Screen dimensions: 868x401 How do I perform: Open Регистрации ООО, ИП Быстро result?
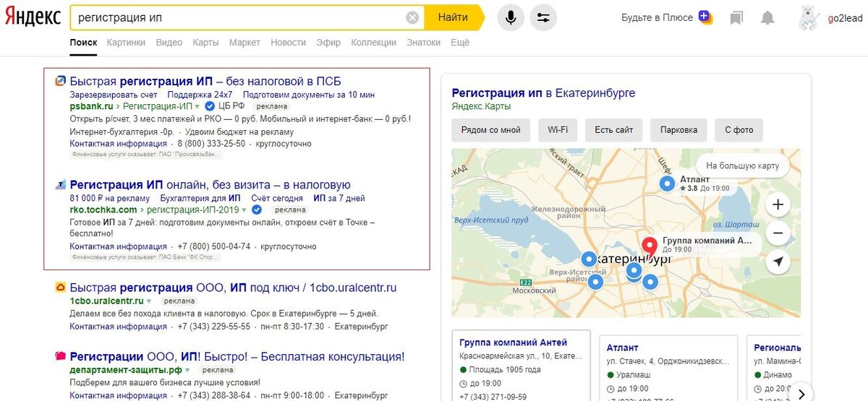(x=237, y=356)
